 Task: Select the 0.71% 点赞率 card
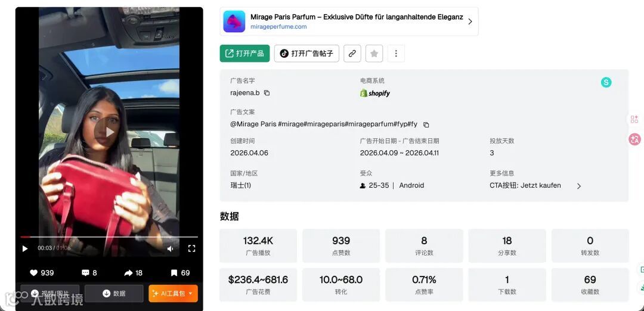click(424, 285)
